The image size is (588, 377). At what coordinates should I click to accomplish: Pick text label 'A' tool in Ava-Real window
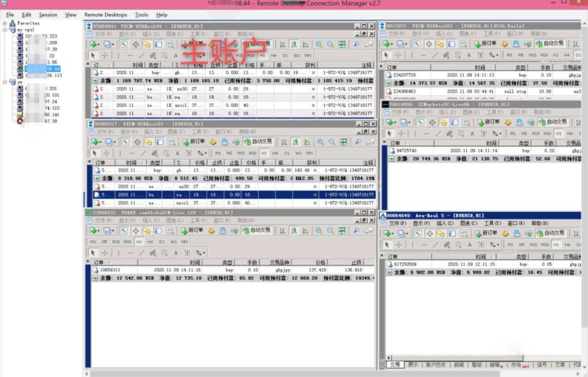click(x=469, y=245)
